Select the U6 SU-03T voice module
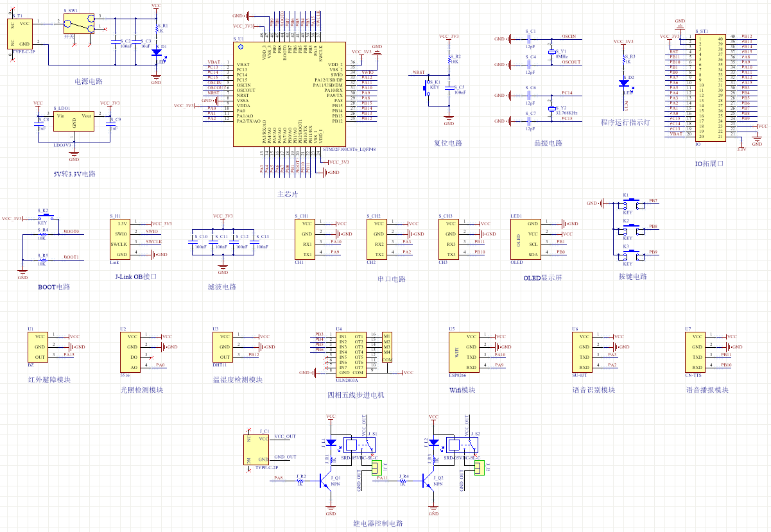 click(584, 352)
